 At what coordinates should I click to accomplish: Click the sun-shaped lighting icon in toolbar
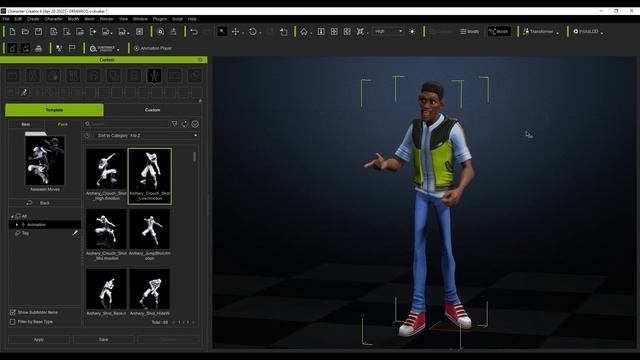pyautogui.click(x=412, y=31)
